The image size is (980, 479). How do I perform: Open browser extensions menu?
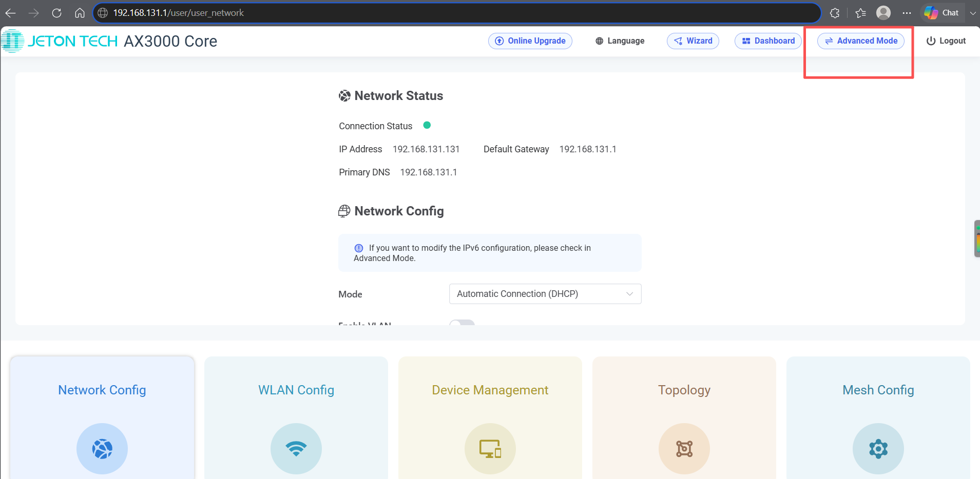click(x=835, y=13)
